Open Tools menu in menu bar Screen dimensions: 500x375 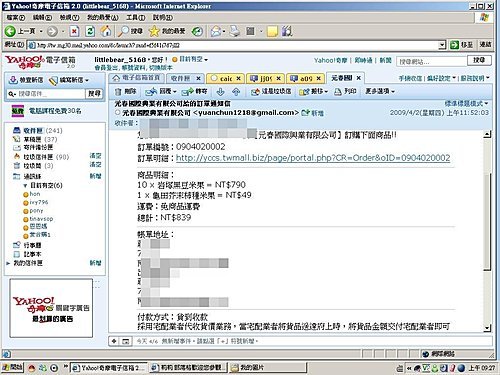click(135, 17)
